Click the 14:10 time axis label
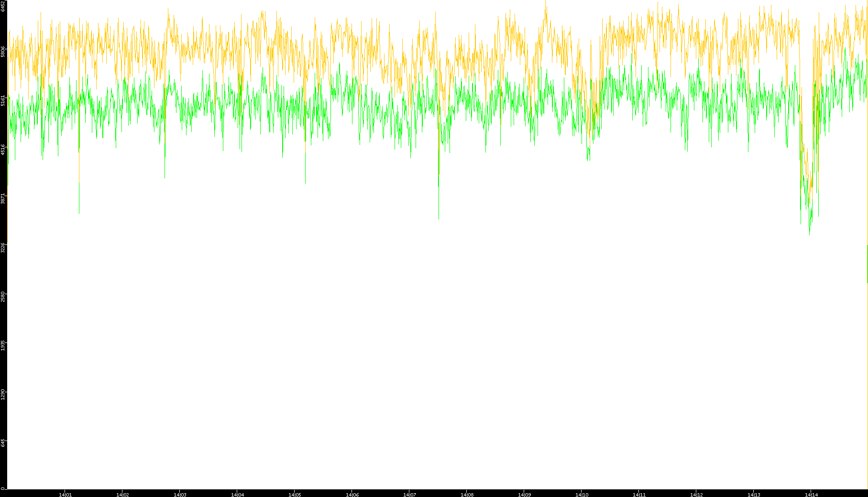868x497 pixels. coord(582,495)
